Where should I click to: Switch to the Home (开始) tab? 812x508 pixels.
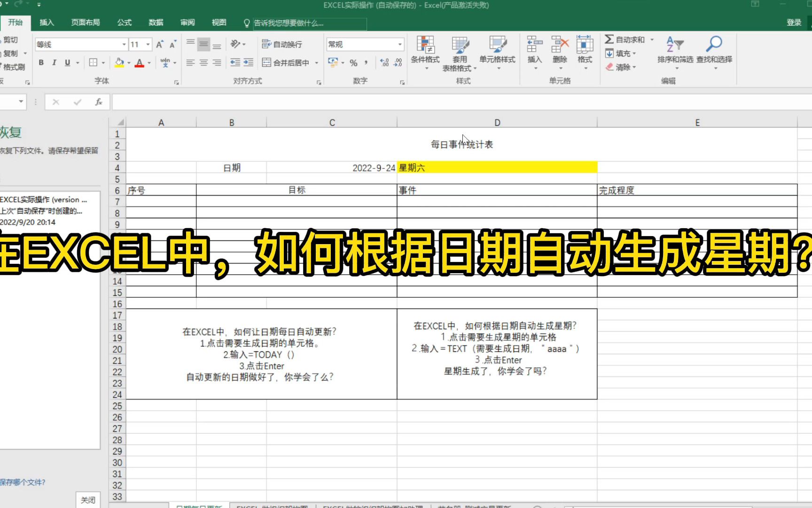(x=15, y=23)
